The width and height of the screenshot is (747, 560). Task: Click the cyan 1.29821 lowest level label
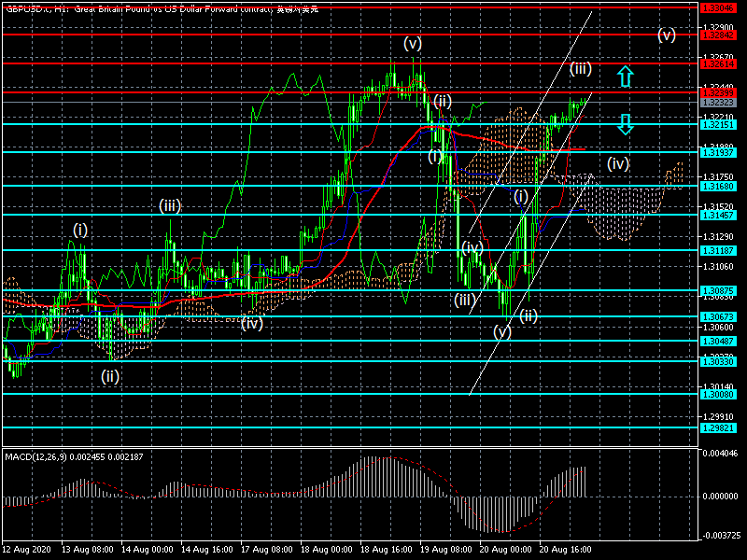coord(717,427)
